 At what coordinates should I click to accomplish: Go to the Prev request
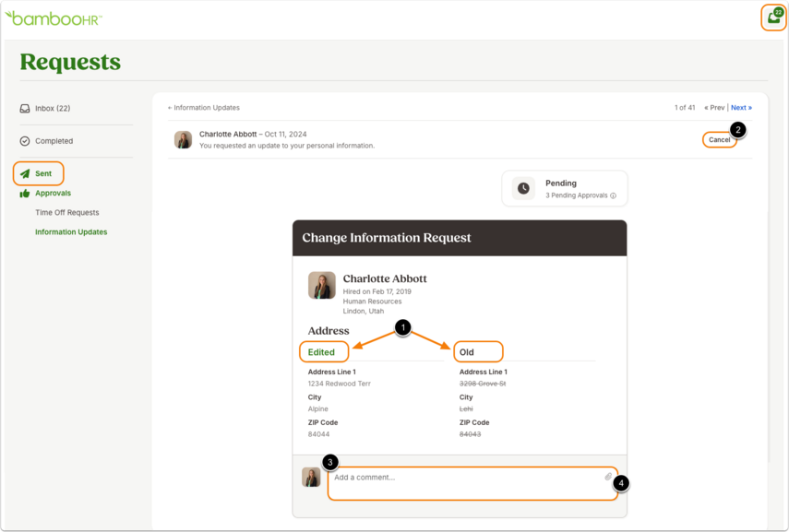(714, 108)
